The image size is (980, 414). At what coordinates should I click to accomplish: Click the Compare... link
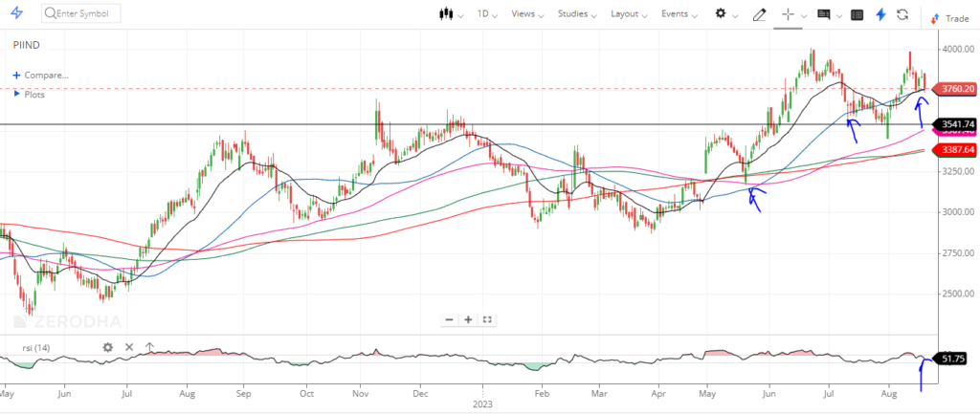(x=40, y=75)
